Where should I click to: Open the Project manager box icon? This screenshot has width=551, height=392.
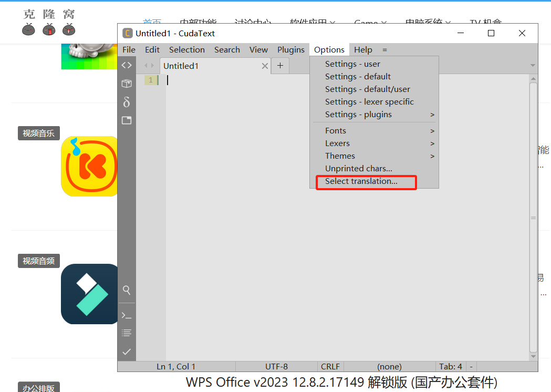(127, 84)
